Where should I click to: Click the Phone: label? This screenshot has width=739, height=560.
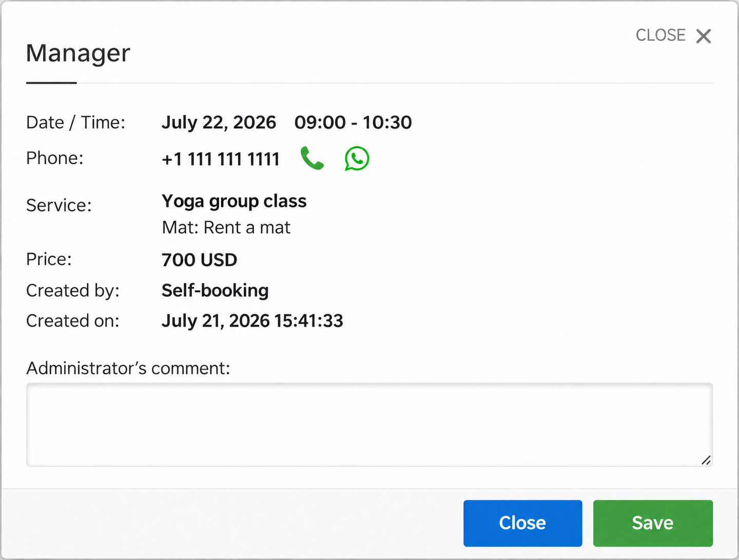pos(55,158)
